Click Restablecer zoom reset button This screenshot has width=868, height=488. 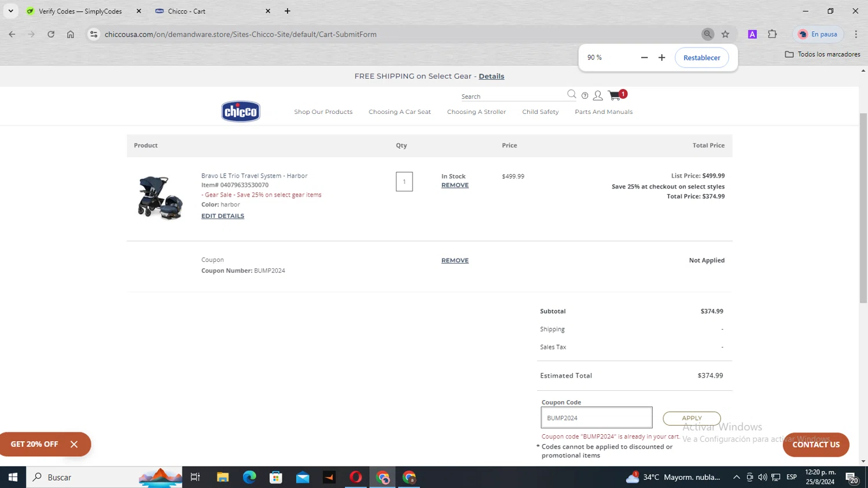pyautogui.click(x=701, y=57)
